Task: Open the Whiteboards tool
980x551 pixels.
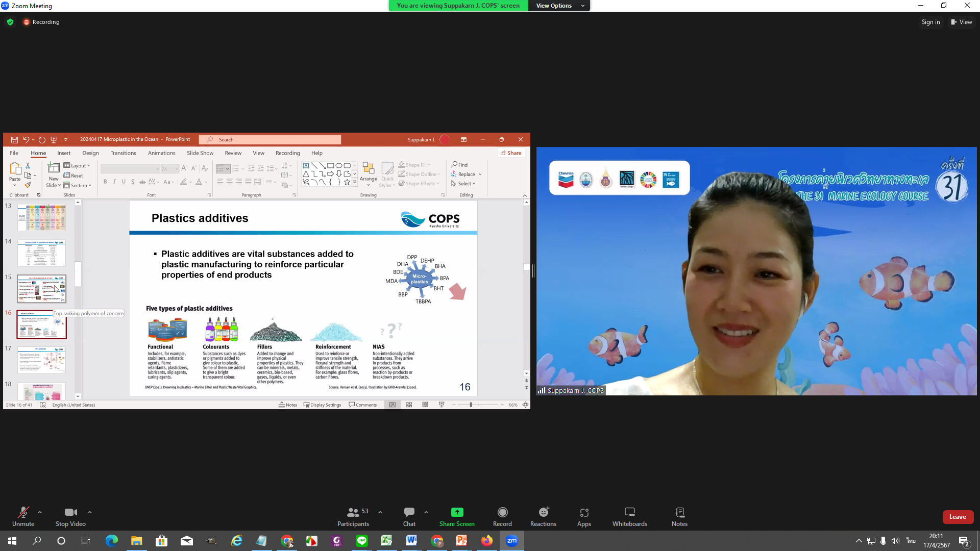Action: 629,516
